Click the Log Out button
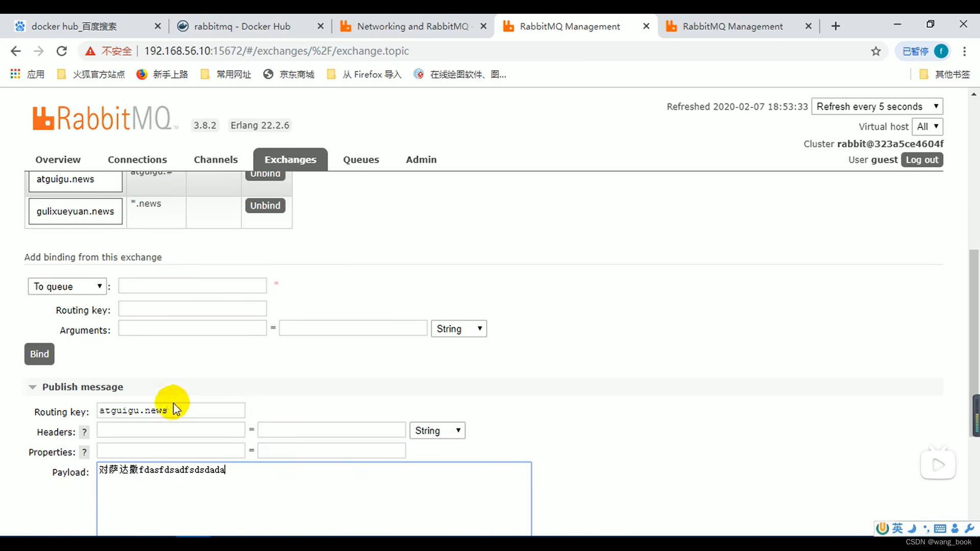The width and height of the screenshot is (980, 551). click(923, 160)
